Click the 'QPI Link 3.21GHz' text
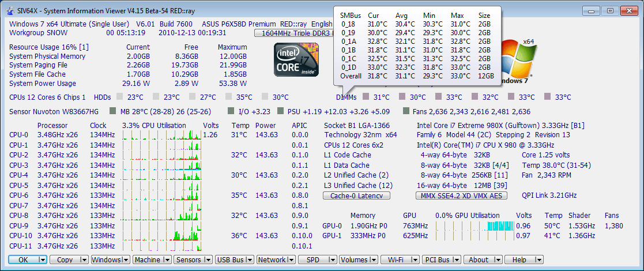This screenshot has height=271, width=644. [549, 195]
